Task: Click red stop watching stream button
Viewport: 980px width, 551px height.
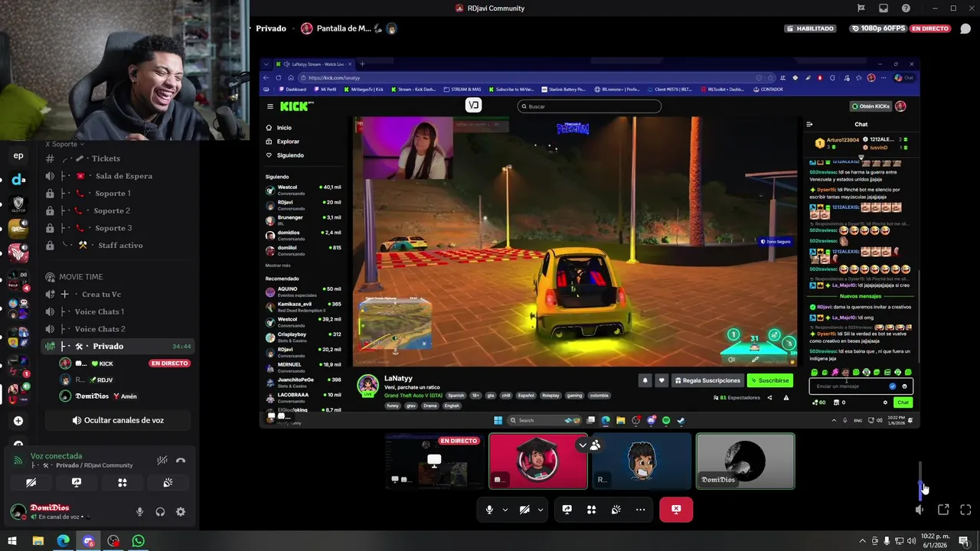Action: pos(676,510)
